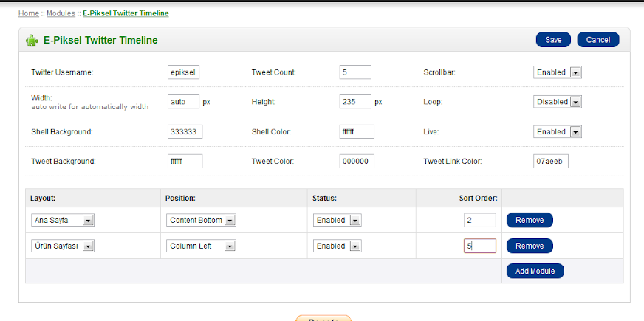Click the Twitter Username field
The image size is (644, 321).
tap(184, 72)
